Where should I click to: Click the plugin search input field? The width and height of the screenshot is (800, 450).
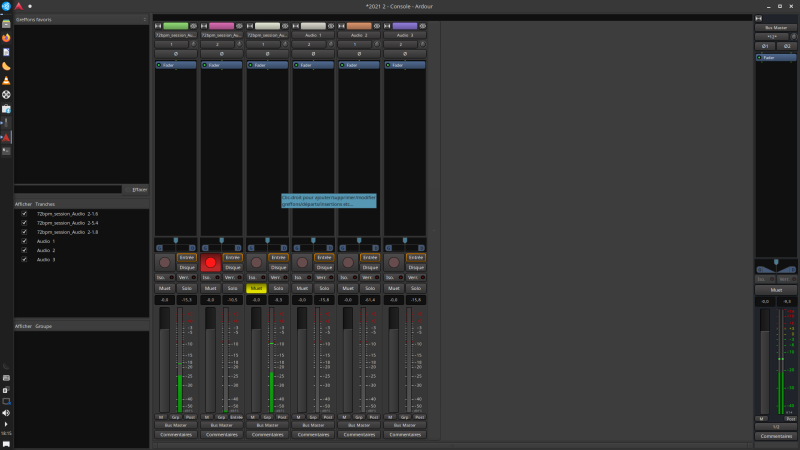click(x=70, y=189)
